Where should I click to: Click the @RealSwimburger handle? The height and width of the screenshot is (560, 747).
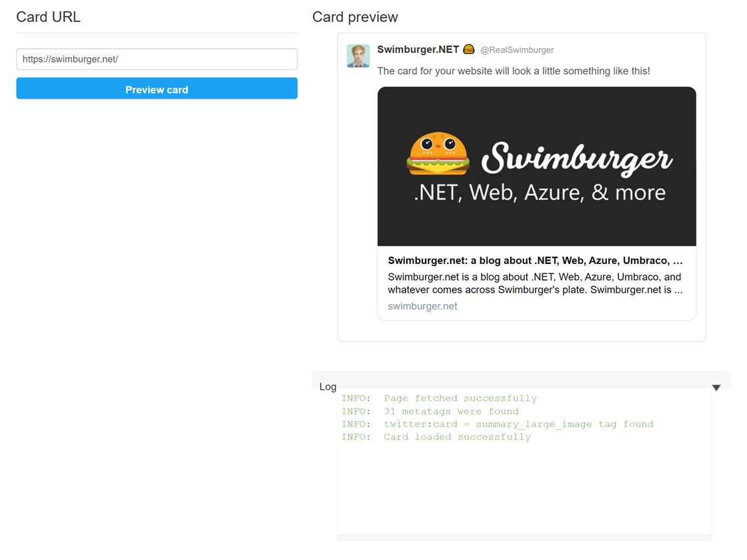click(x=517, y=50)
